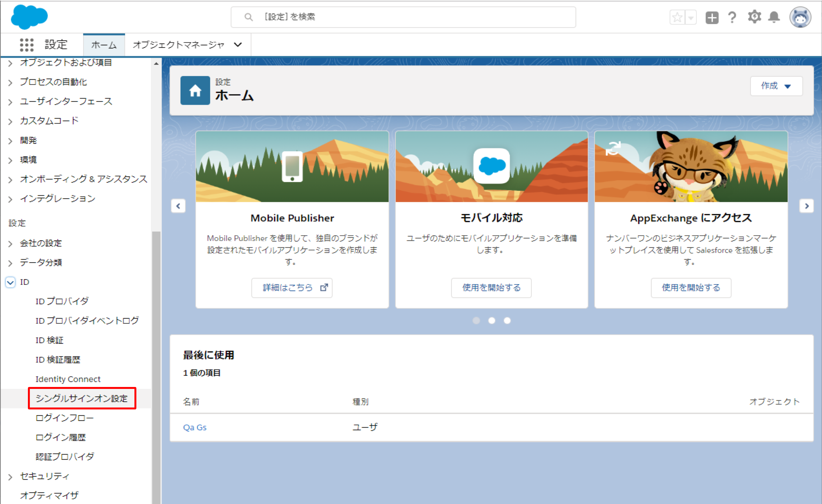
Task: Open ID プロバイダ in sidebar
Action: coord(62,301)
